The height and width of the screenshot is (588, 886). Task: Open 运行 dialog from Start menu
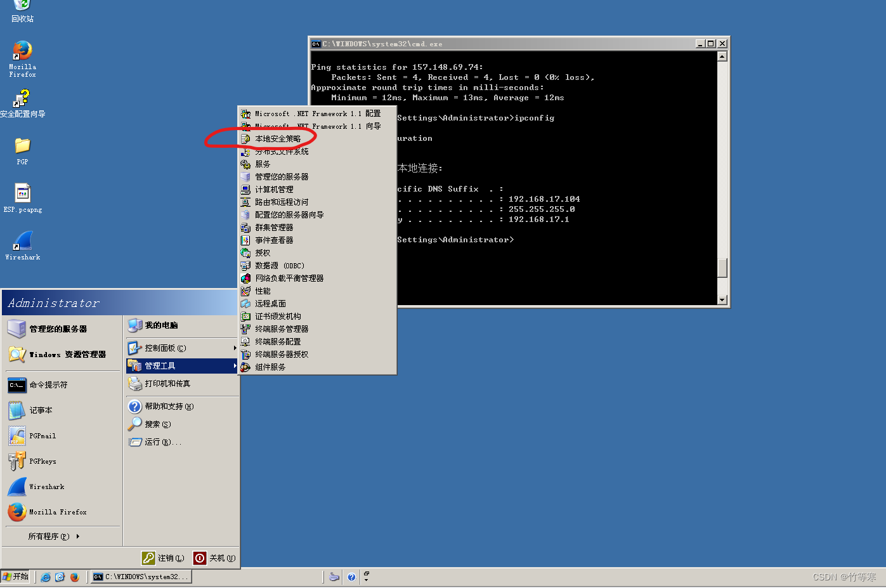pos(182,442)
